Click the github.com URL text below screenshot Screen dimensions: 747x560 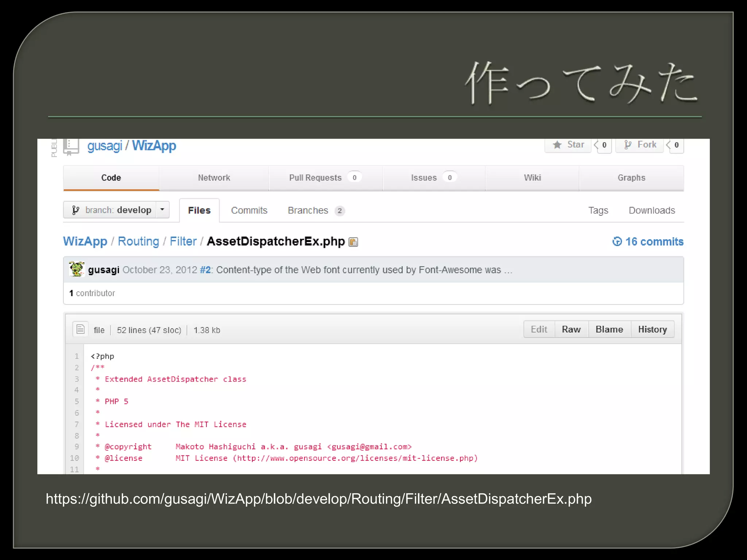pyautogui.click(x=318, y=499)
